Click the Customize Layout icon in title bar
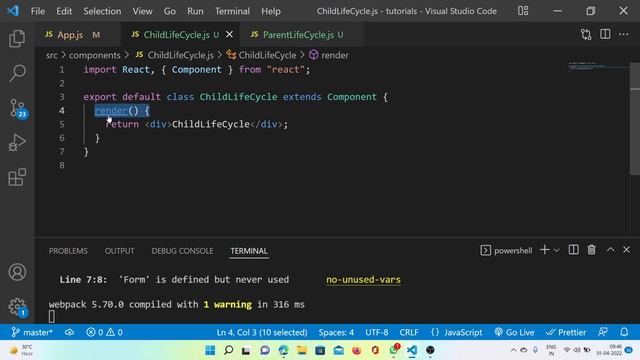The image size is (640, 360). [523, 11]
